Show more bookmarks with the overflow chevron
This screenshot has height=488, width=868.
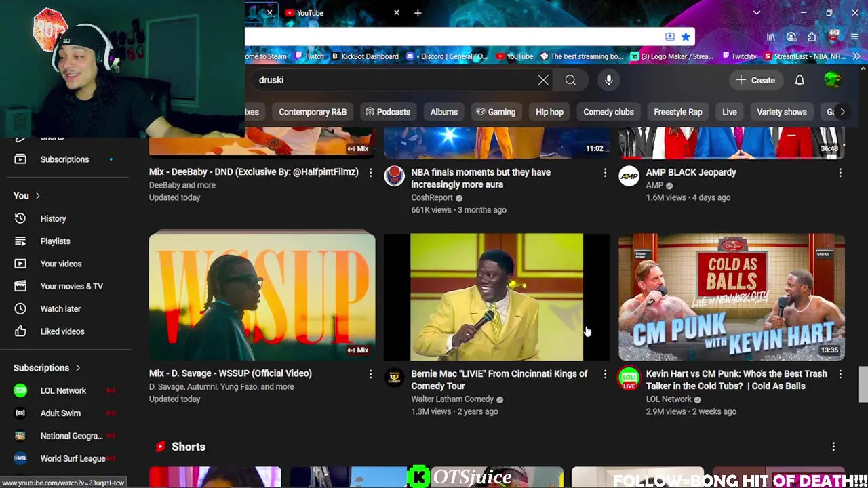point(856,56)
